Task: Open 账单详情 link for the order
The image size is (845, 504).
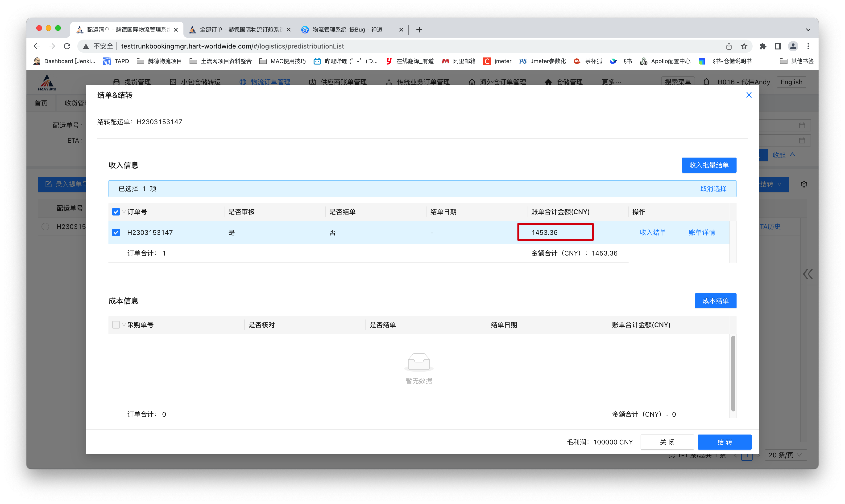Action: [702, 233]
